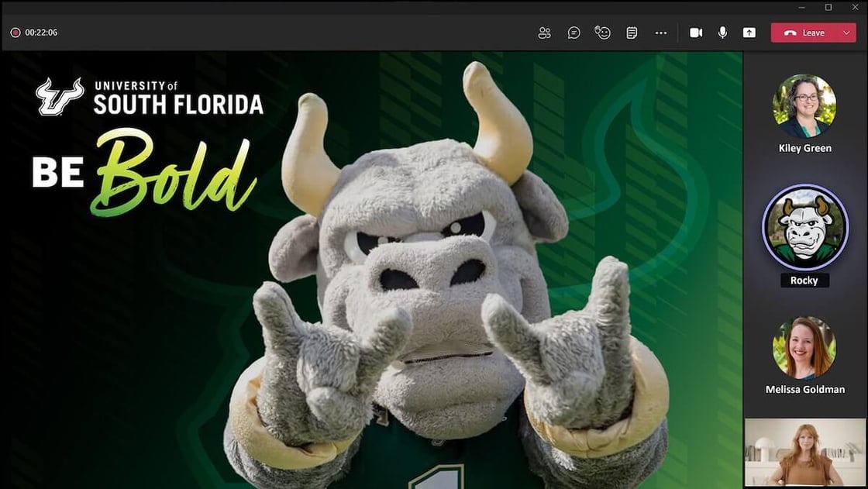
Task: Expand the Leave options chevron
Action: (x=845, y=33)
